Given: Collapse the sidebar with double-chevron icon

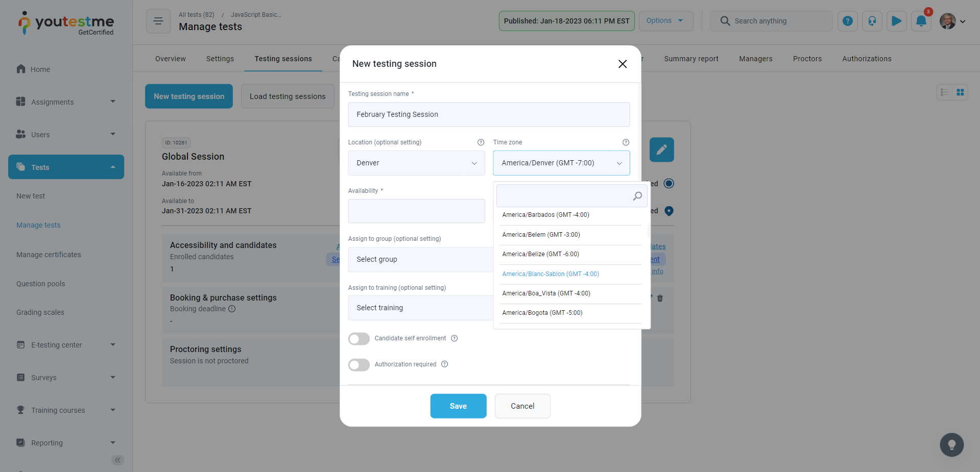Looking at the screenshot, I should click(117, 460).
